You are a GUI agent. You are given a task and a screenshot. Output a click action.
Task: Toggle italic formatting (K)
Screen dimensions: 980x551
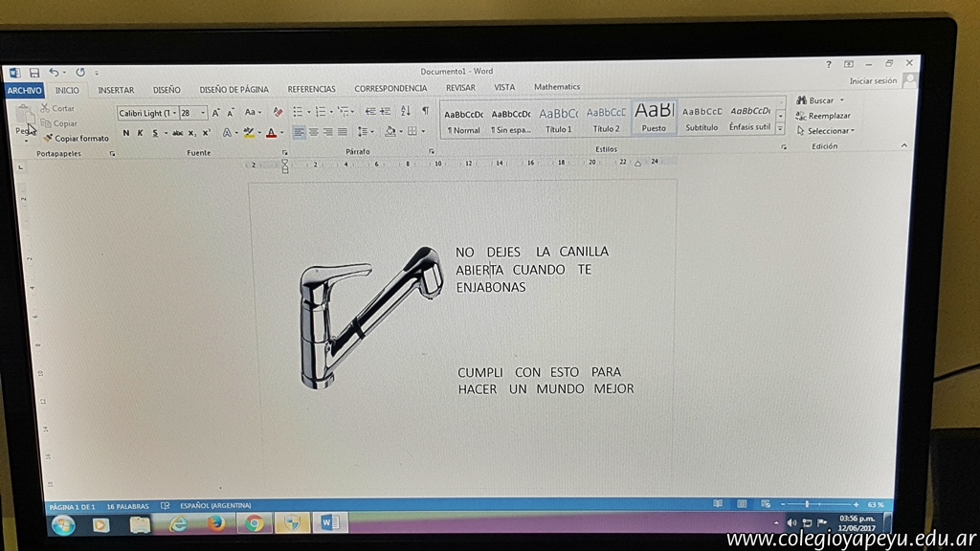coord(140,133)
